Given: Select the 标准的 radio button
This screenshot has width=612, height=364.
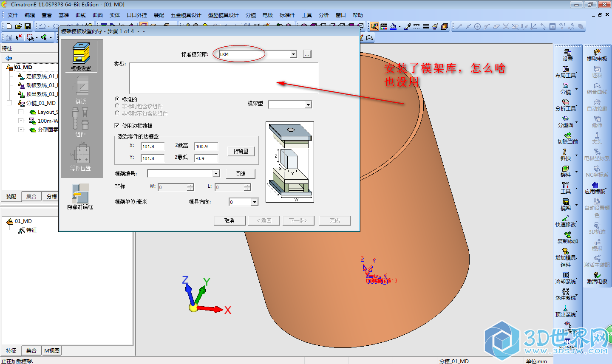Looking at the screenshot, I should coord(117,99).
